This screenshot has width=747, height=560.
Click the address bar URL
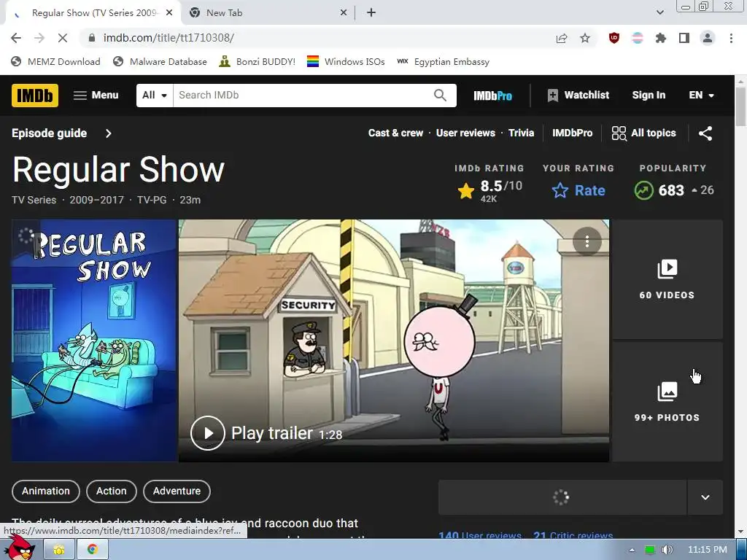coord(169,38)
